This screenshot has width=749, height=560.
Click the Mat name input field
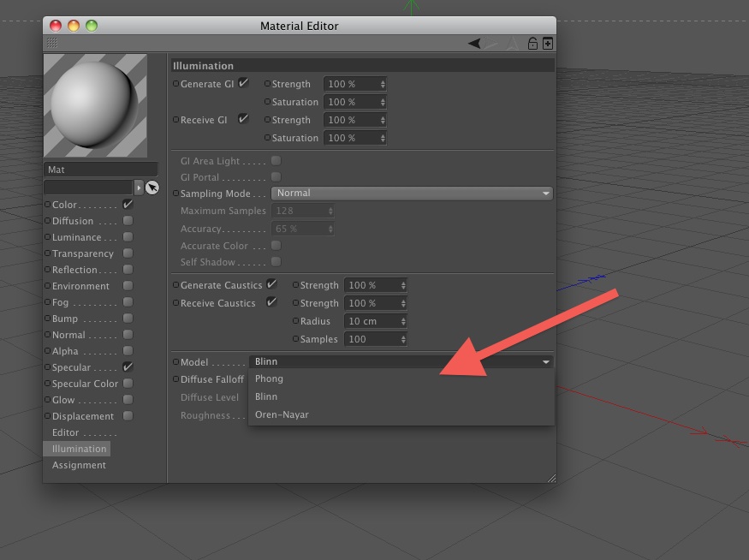click(101, 170)
